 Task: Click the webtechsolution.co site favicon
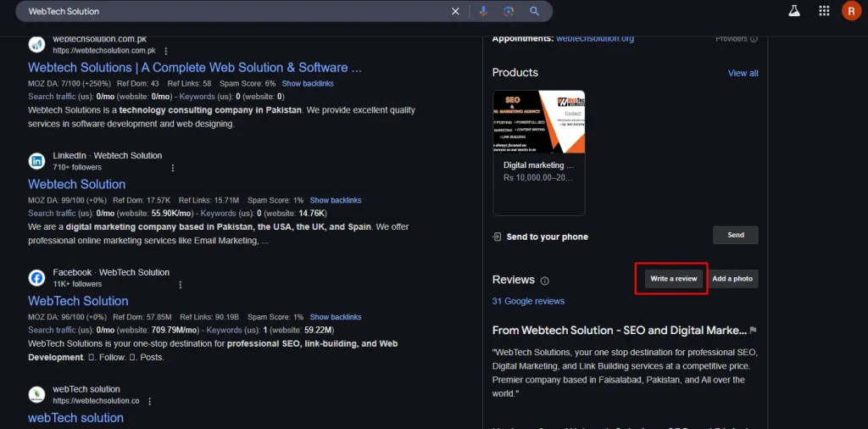(36, 395)
